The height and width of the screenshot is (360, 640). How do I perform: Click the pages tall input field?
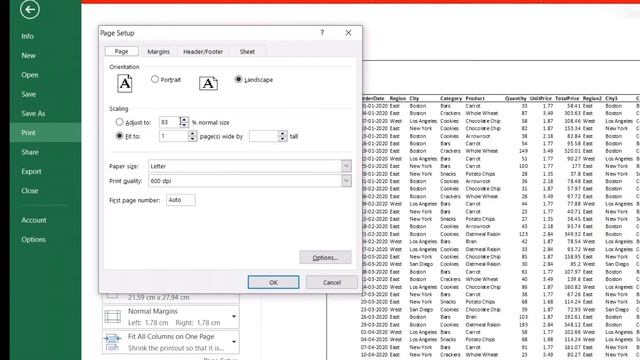click(x=264, y=136)
